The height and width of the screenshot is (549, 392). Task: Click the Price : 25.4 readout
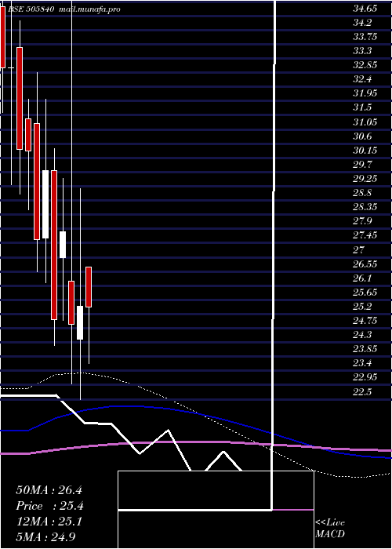pyautogui.click(x=49, y=506)
